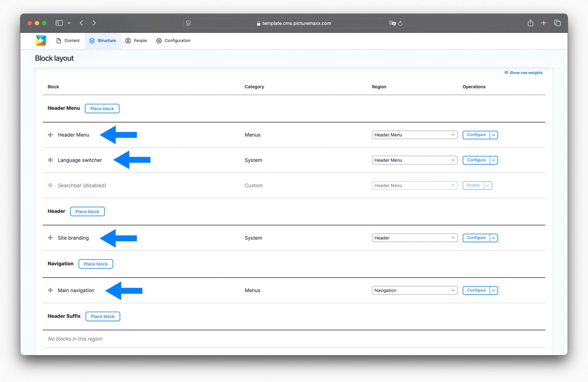Expand the Configure dropdown for Main navigation
The height and width of the screenshot is (382, 588).
pyautogui.click(x=493, y=290)
